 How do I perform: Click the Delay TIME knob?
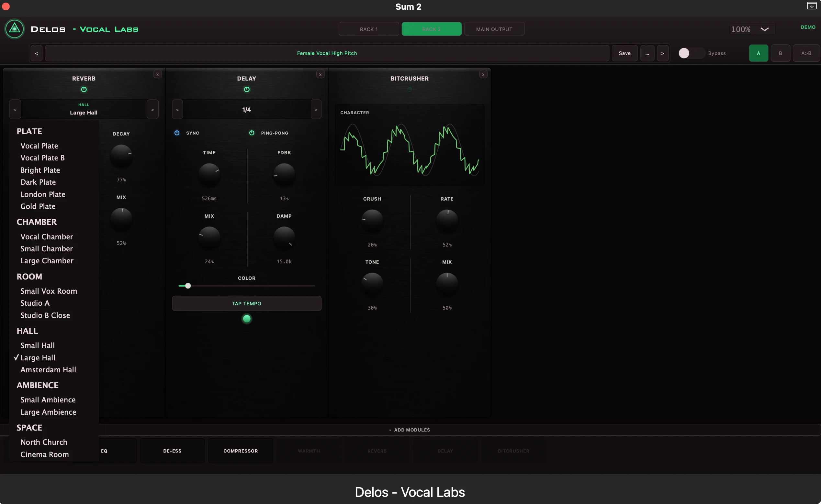click(x=209, y=175)
